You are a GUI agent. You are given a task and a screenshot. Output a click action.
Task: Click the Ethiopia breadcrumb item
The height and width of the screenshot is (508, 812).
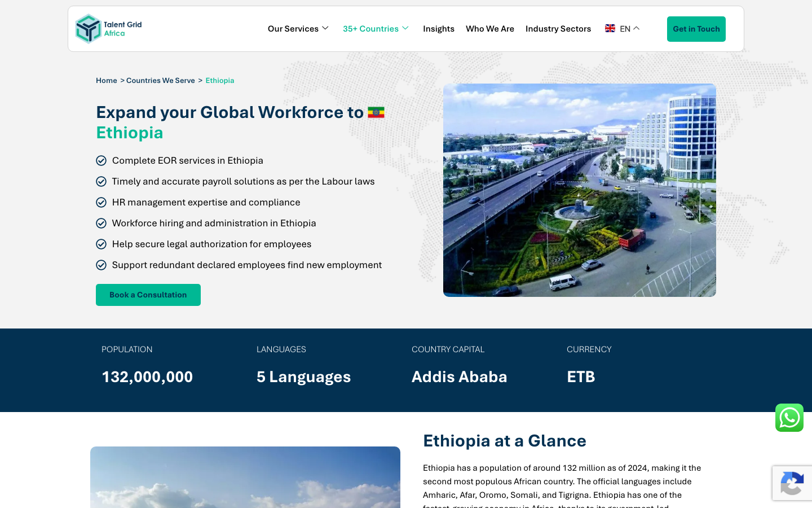tap(220, 80)
